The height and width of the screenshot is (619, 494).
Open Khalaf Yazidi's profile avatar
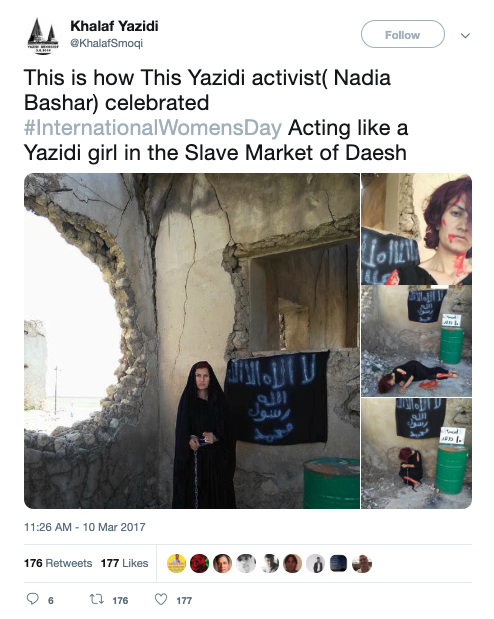[x=43, y=36]
